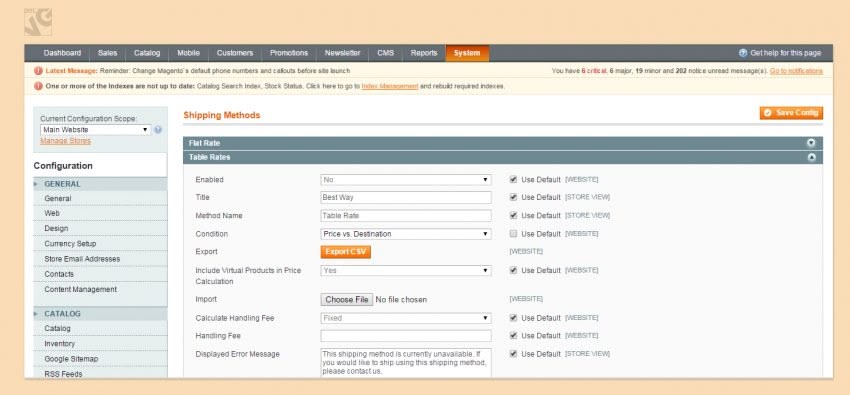Open the Mobile menu
The image size is (850, 395).
coord(189,53)
